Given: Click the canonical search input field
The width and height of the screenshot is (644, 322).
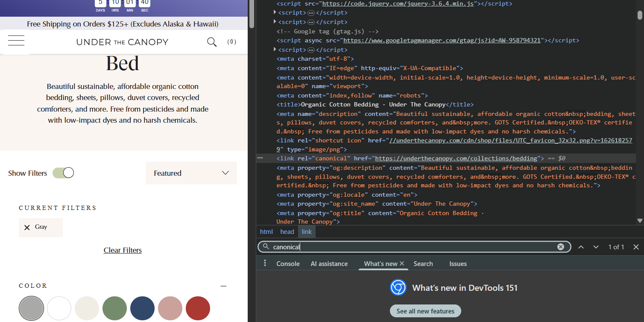Looking at the screenshot, I should click(x=414, y=247).
